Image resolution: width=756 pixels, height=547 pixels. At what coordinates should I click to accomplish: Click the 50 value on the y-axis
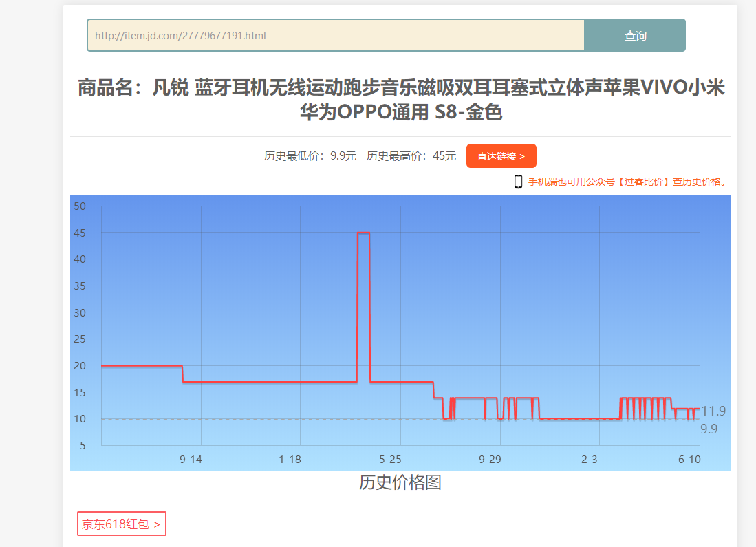click(x=80, y=206)
